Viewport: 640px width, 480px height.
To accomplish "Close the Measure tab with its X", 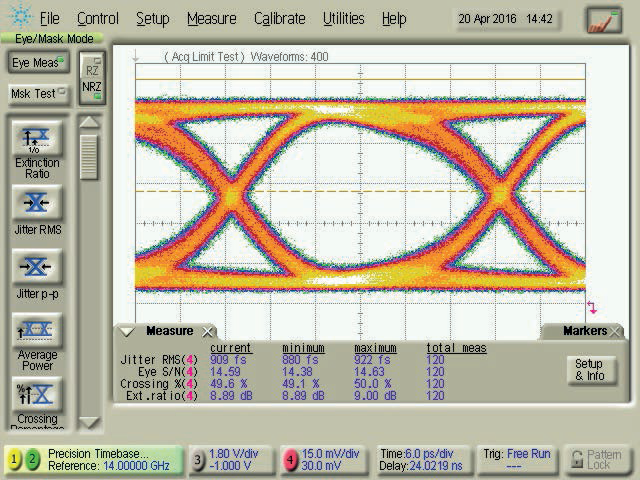I will pos(207,332).
